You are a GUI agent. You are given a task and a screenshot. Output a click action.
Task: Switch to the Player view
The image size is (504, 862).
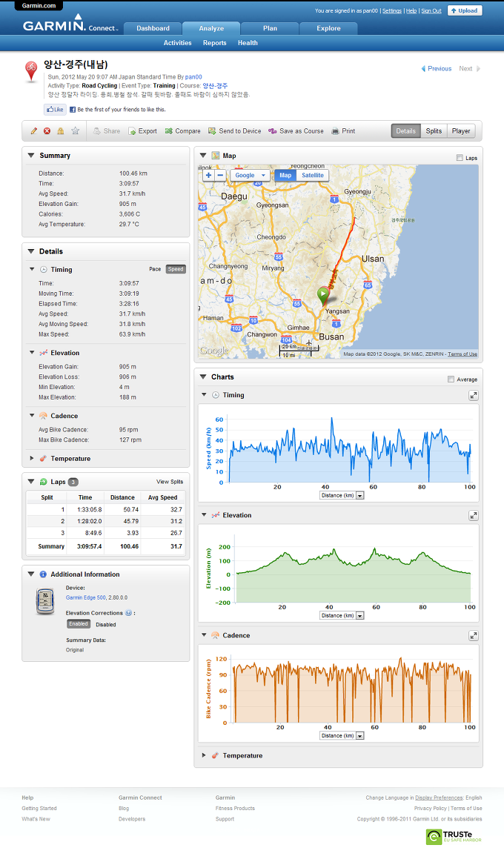coord(461,131)
